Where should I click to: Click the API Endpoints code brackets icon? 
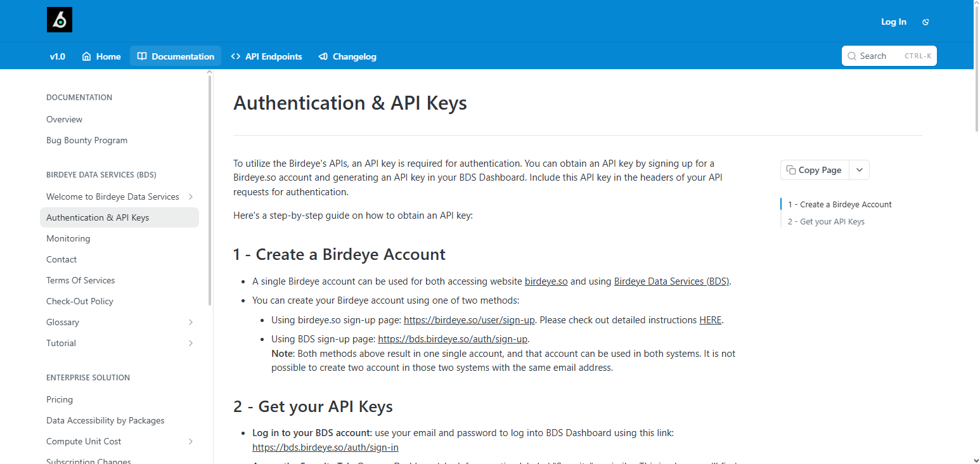click(x=236, y=56)
